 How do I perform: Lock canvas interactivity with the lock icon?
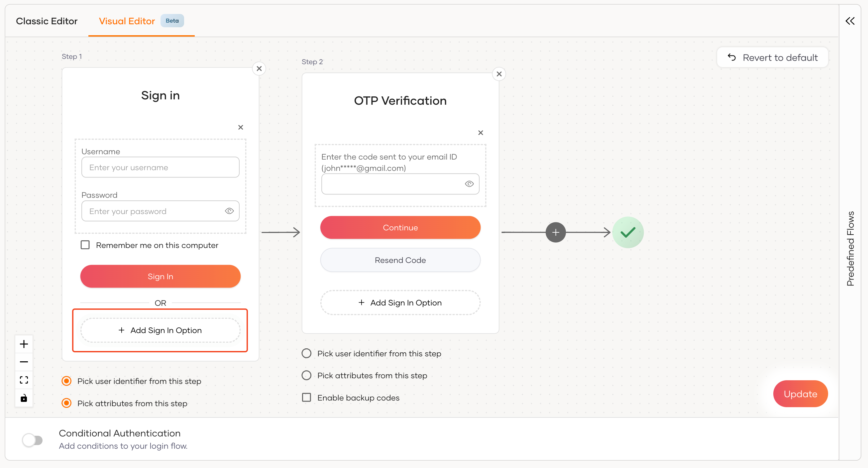[x=24, y=398]
